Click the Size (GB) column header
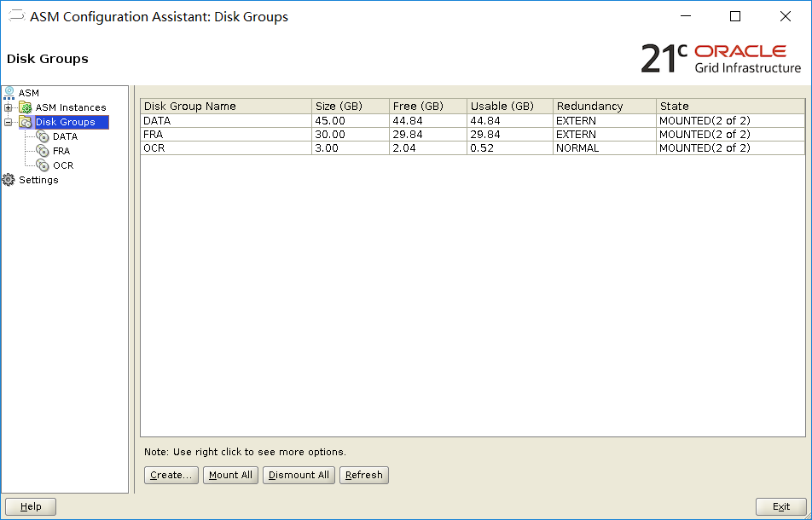Image resolution: width=812 pixels, height=520 pixels. [351, 106]
